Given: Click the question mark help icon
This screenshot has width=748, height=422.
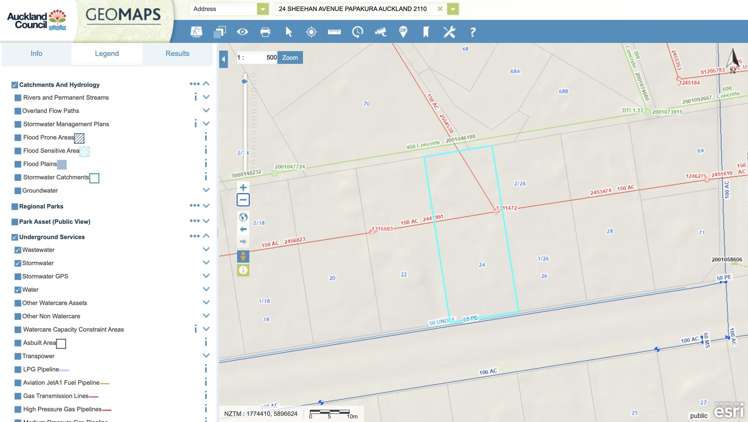Looking at the screenshot, I should [x=473, y=32].
